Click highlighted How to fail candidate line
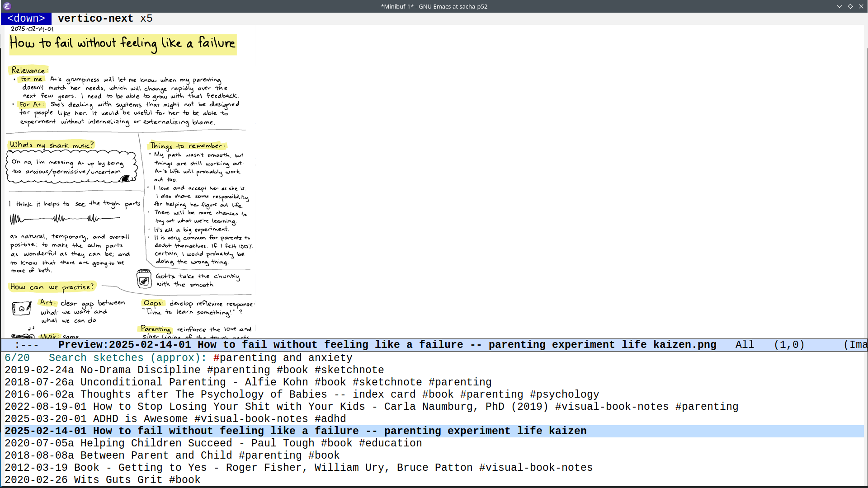This screenshot has width=868, height=488. pyautogui.click(x=295, y=431)
